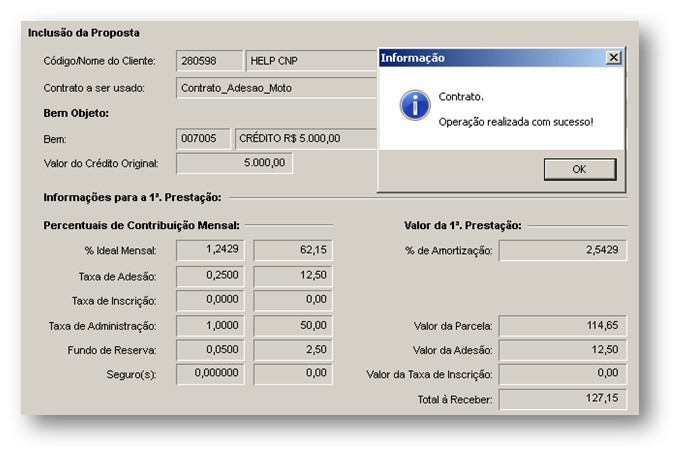The height and width of the screenshot is (457, 681).
Task: Close the Informação dialog with the X
Action: click(613, 57)
